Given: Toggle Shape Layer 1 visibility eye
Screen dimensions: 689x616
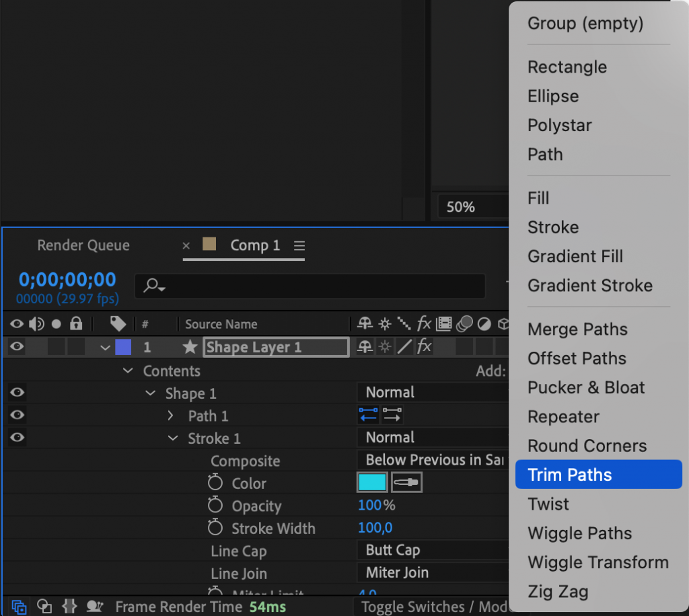Looking at the screenshot, I should click(x=16, y=347).
